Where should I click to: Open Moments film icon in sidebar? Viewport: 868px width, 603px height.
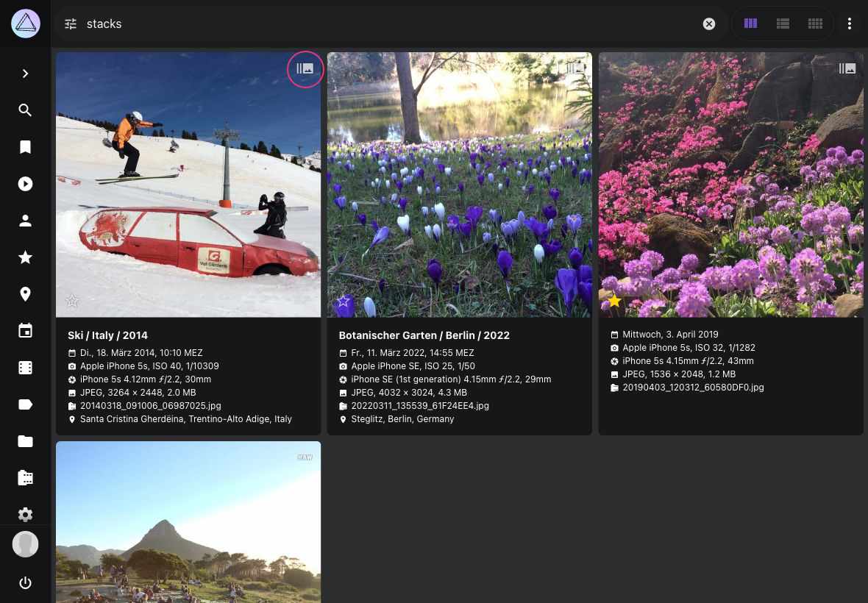(x=26, y=368)
